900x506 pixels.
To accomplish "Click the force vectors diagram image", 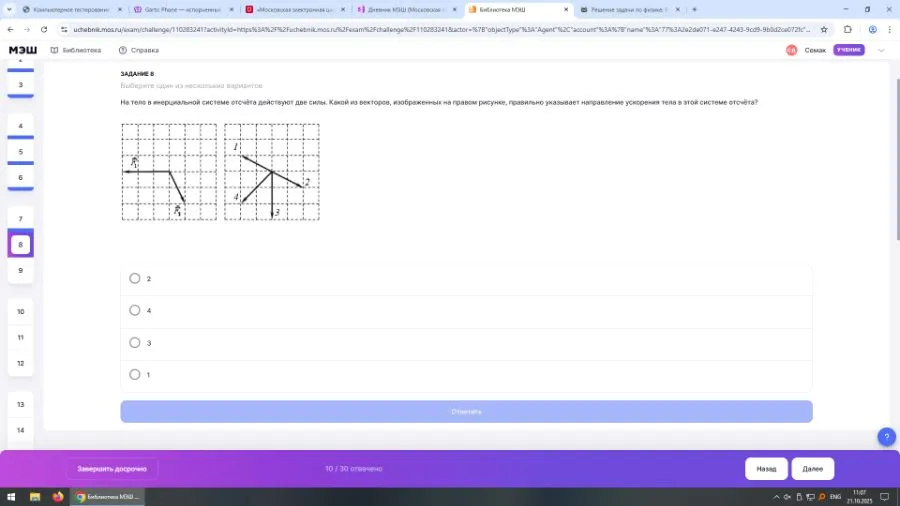I will click(220, 172).
